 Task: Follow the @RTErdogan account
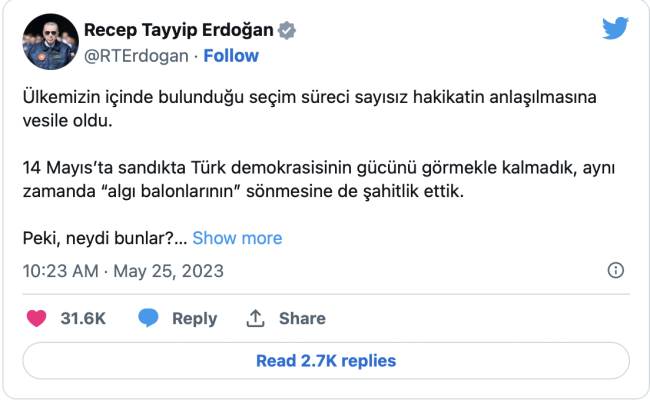(x=231, y=55)
